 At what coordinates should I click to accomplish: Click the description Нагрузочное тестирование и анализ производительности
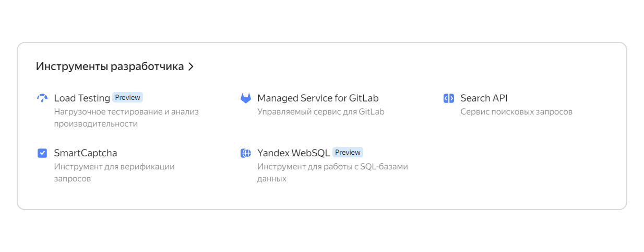click(126, 118)
